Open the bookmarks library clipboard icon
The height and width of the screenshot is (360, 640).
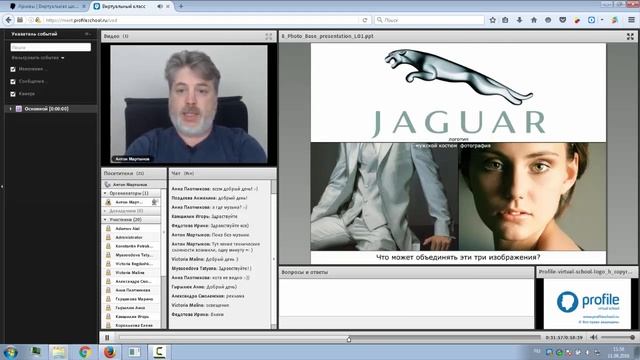coord(505,20)
